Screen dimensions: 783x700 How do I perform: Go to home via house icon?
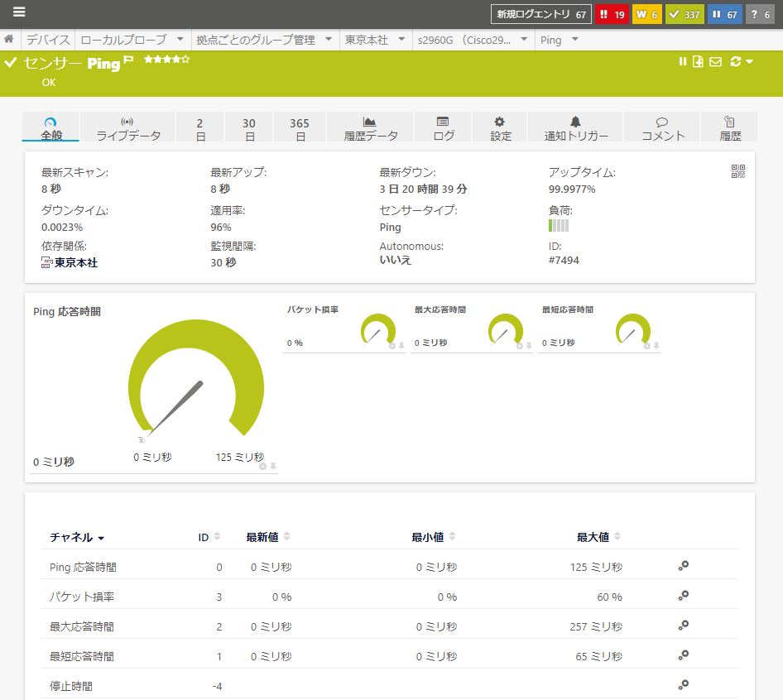point(9,39)
